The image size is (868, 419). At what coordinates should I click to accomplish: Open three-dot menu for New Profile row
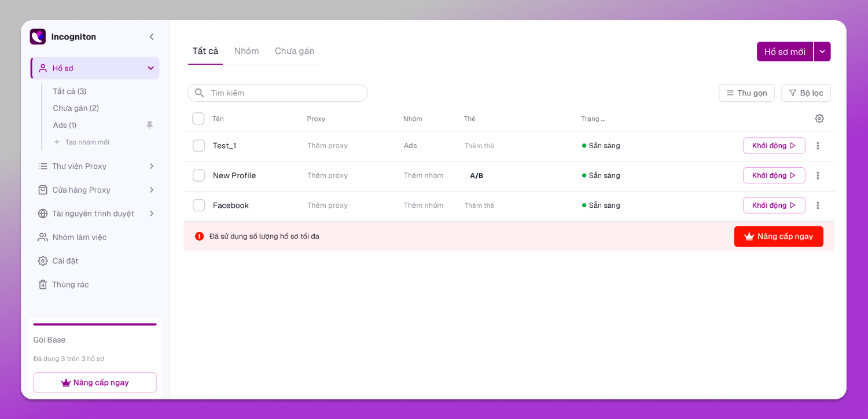click(818, 175)
